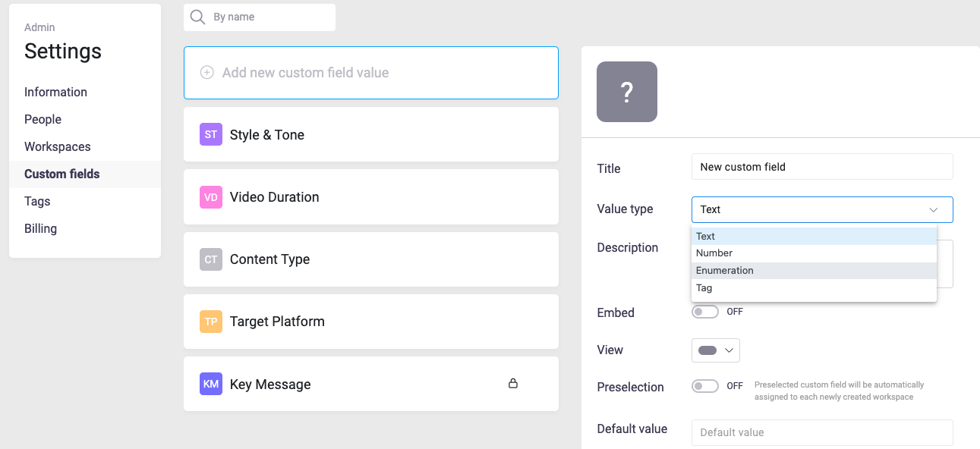This screenshot has height=449, width=980.
Task: Click the TP badge icon for Target Platform
Action: pyautogui.click(x=211, y=322)
